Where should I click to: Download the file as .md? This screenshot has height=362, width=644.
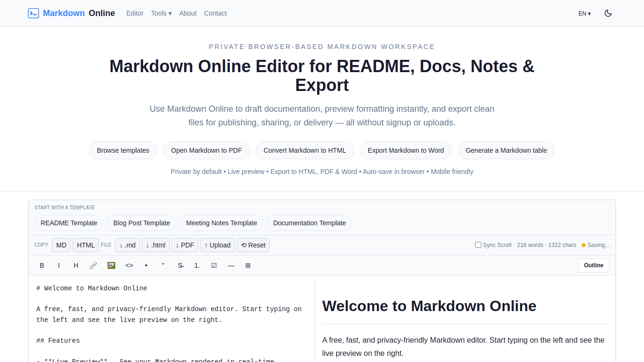click(127, 245)
